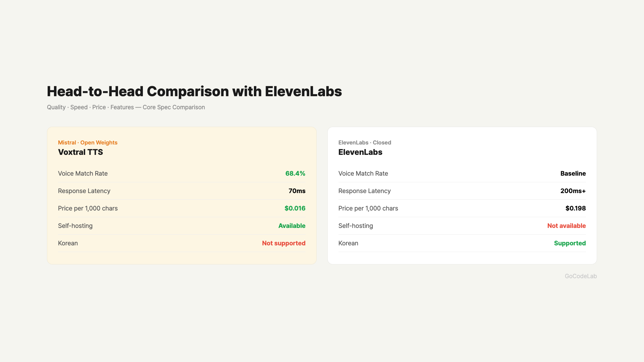Click the green Supported Korean status
The height and width of the screenshot is (362, 644).
(x=570, y=243)
